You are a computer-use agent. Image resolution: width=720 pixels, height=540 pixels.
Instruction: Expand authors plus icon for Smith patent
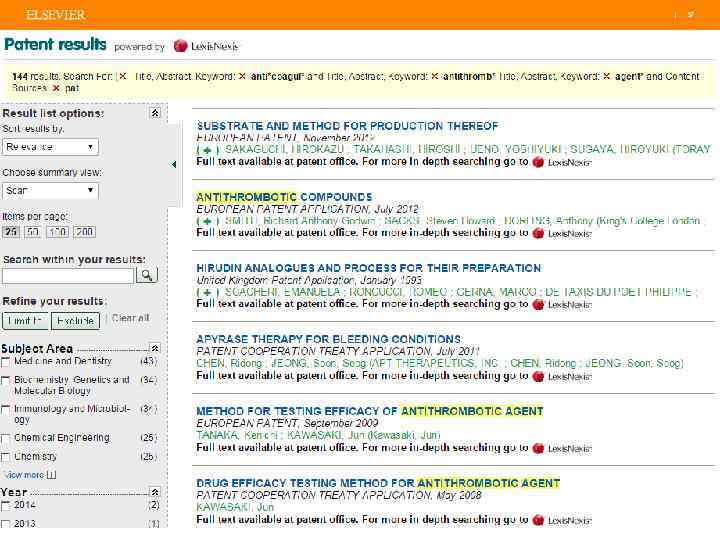pyautogui.click(x=208, y=221)
